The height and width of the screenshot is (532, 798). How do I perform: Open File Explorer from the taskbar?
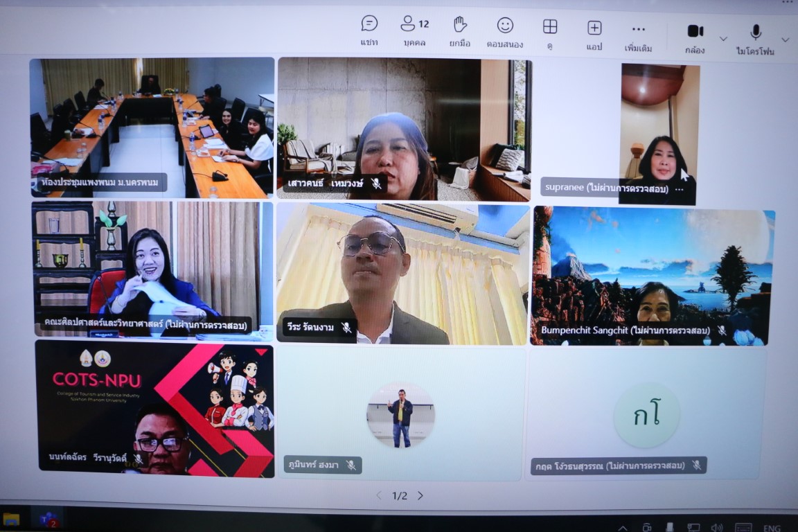pyautogui.click(x=12, y=520)
